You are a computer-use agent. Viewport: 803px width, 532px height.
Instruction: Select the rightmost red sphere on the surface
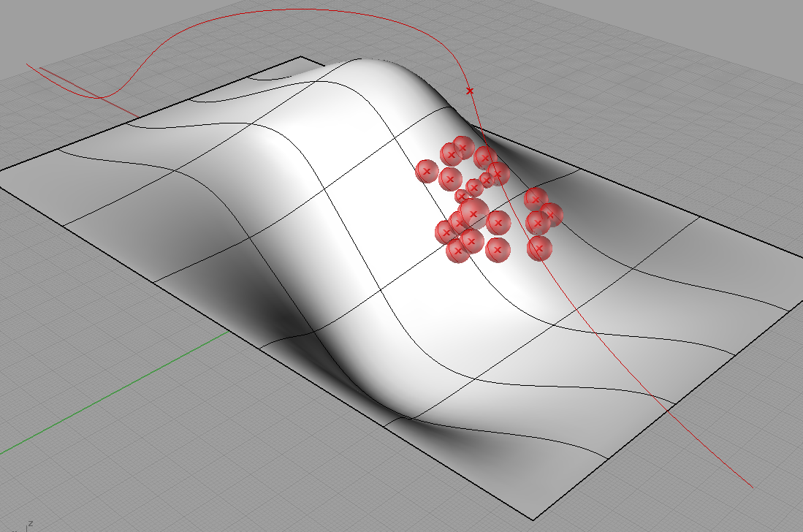point(552,215)
